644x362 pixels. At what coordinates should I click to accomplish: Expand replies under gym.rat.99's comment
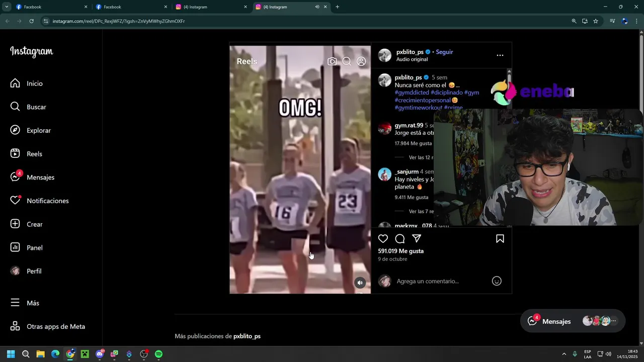pyautogui.click(x=421, y=157)
